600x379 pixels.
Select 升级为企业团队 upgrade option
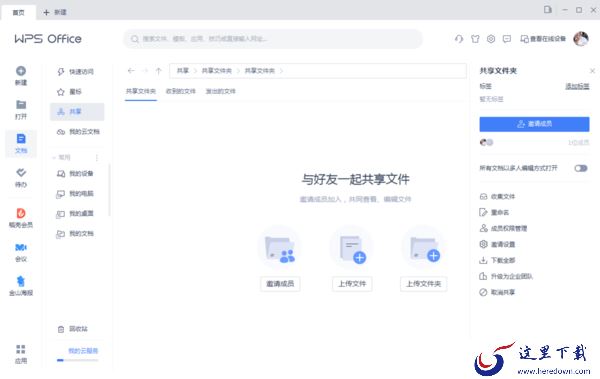tap(506, 276)
